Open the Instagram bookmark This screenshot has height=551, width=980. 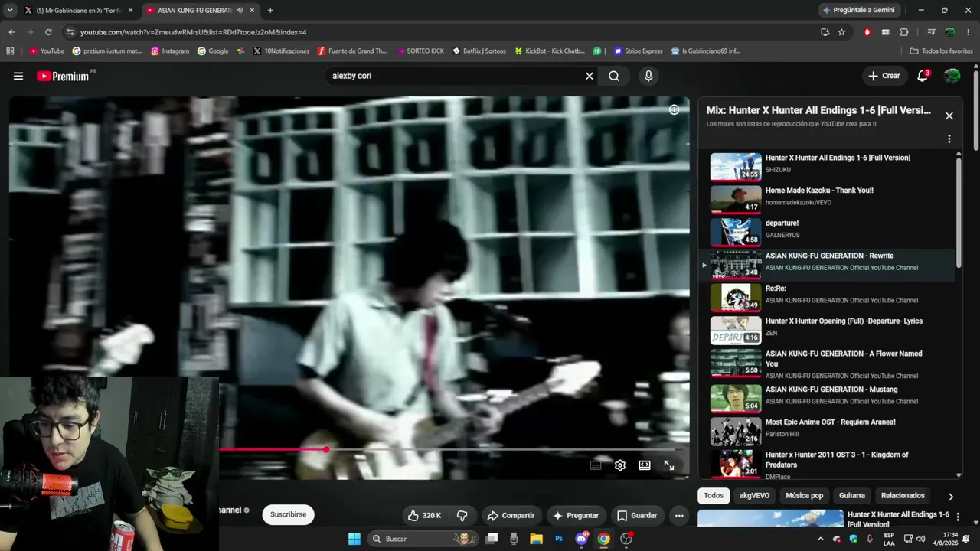tap(170, 51)
